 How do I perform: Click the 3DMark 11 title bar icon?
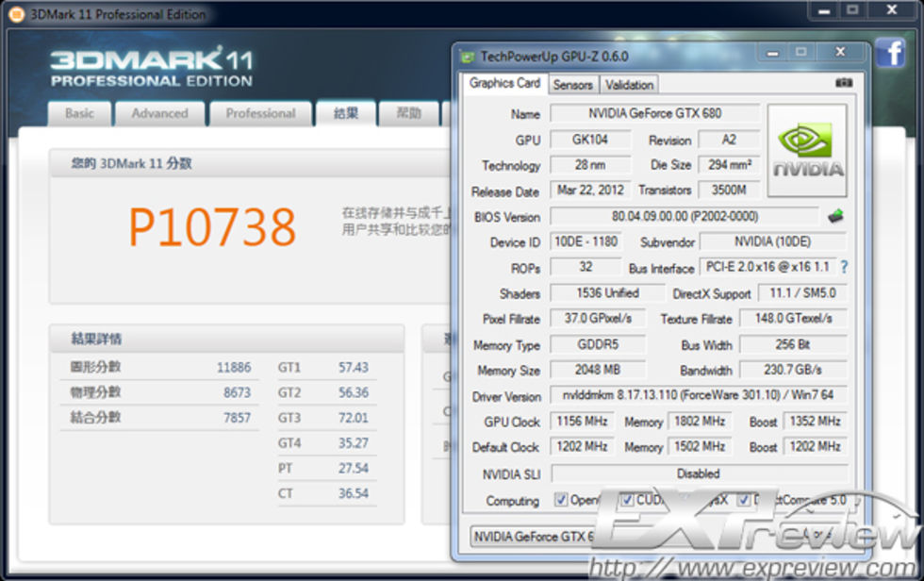[x=16, y=13]
